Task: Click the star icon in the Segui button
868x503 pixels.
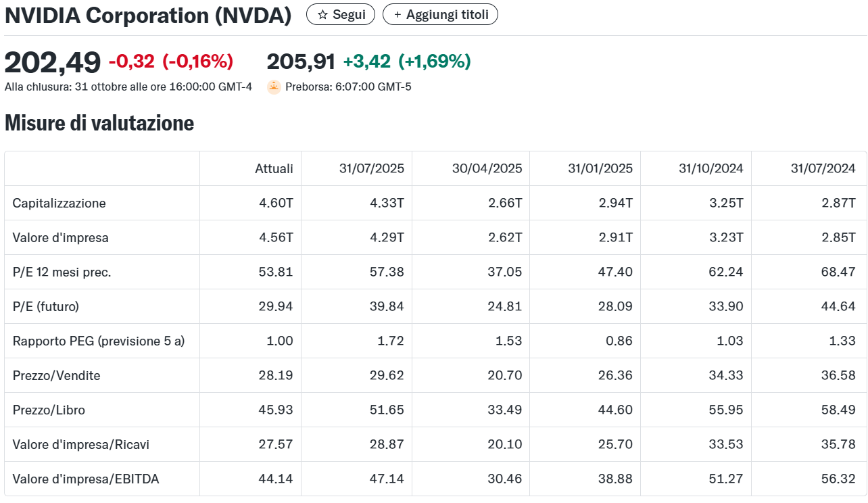Action: click(x=322, y=15)
